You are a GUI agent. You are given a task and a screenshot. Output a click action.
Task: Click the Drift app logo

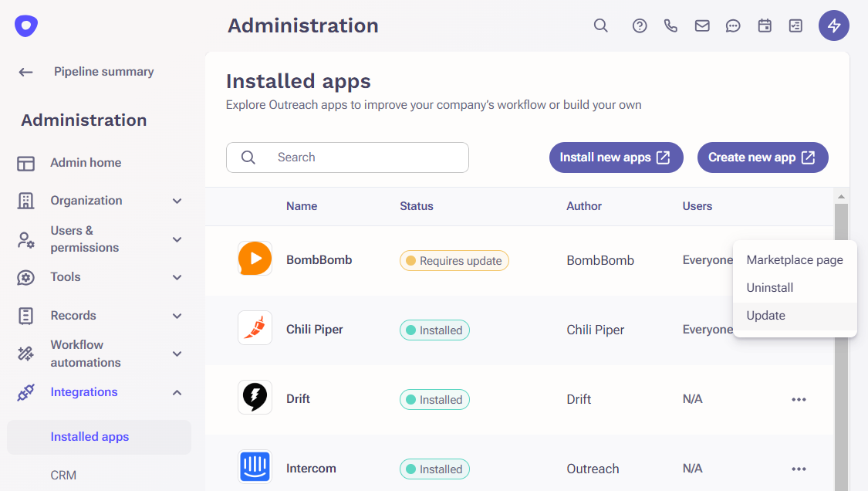[255, 397]
